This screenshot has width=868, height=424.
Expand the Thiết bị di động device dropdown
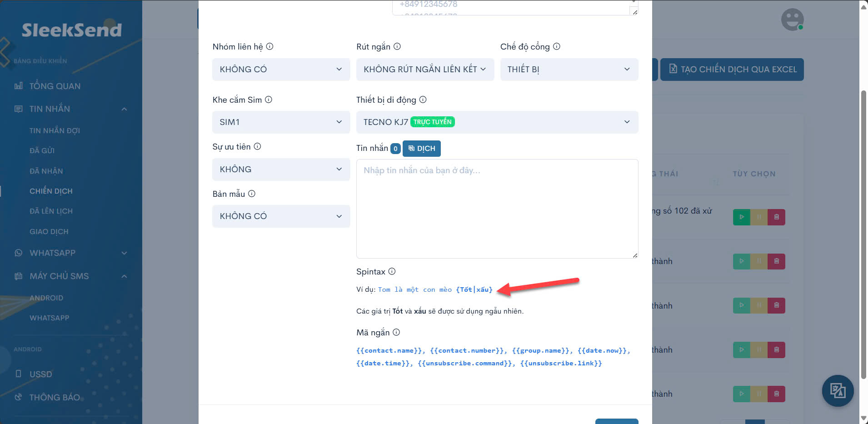(x=497, y=122)
